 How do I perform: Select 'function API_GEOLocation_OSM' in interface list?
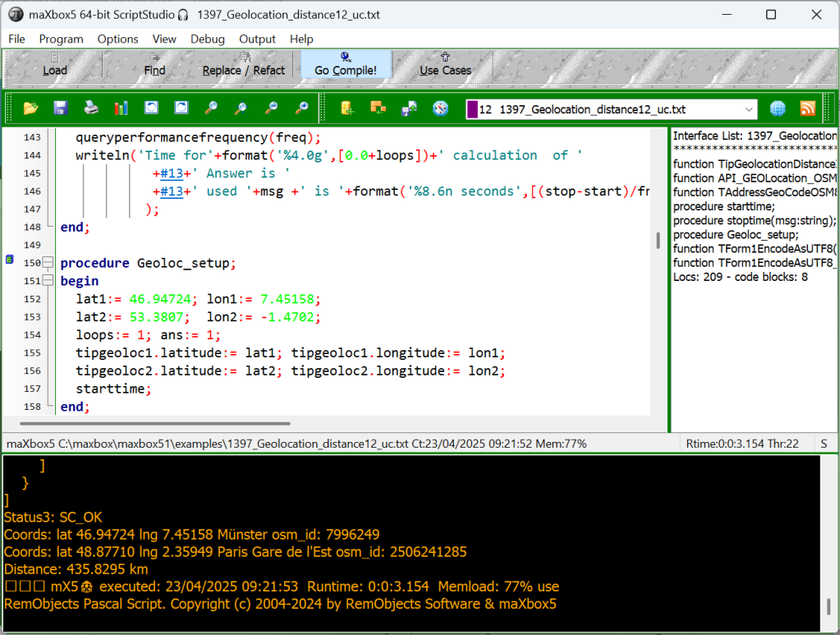[755, 178]
